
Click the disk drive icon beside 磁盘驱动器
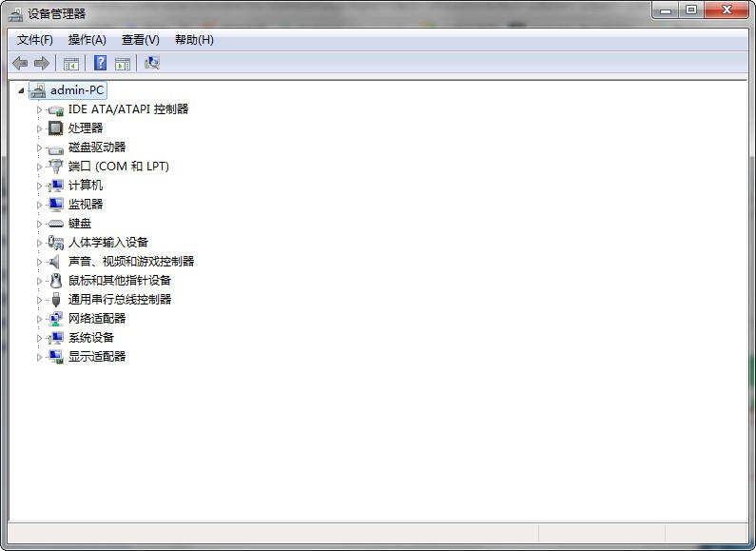click(56, 148)
